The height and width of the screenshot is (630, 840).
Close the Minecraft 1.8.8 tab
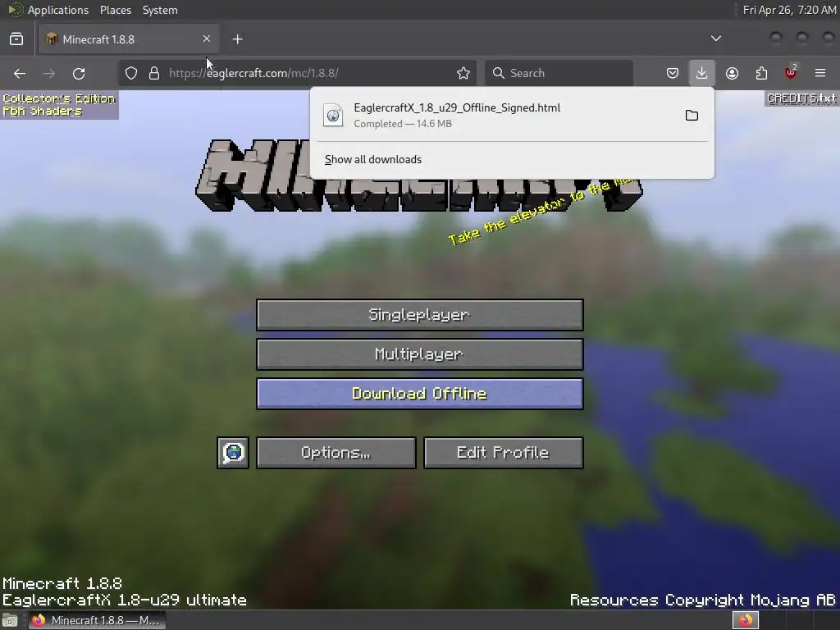pyautogui.click(x=207, y=39)
